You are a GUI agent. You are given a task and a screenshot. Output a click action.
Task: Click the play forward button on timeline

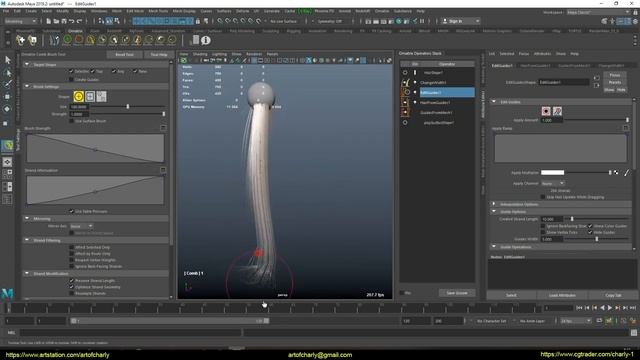coord(610,308)
